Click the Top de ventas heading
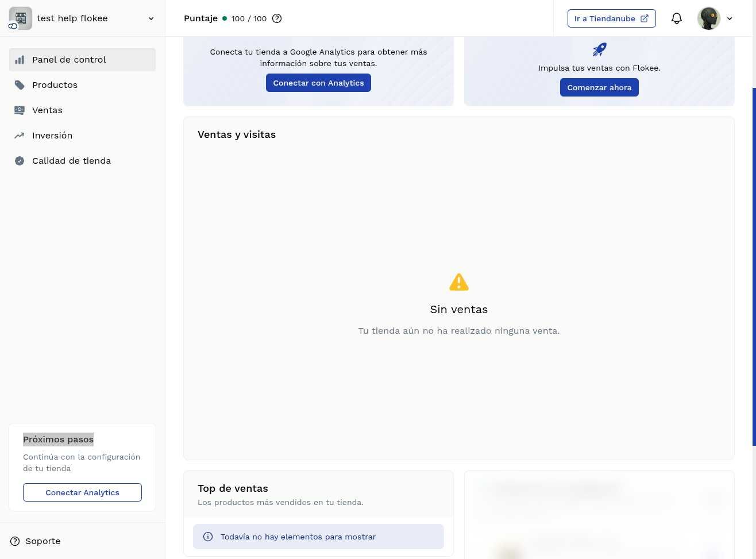The width and height of the screenshot is (756, 559). coord(233,488)
